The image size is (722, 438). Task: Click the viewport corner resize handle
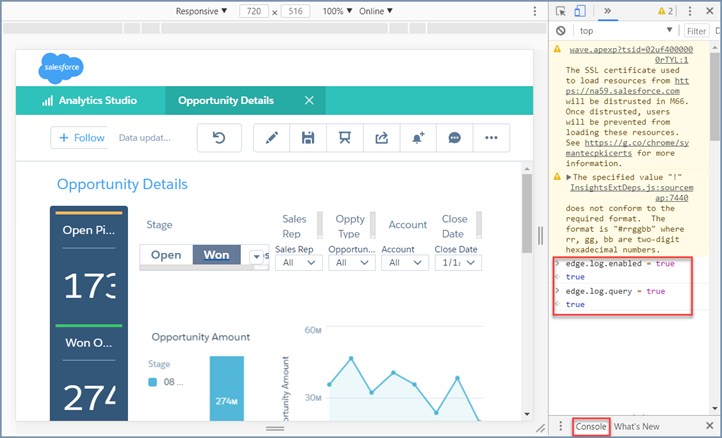pos(541,429)
